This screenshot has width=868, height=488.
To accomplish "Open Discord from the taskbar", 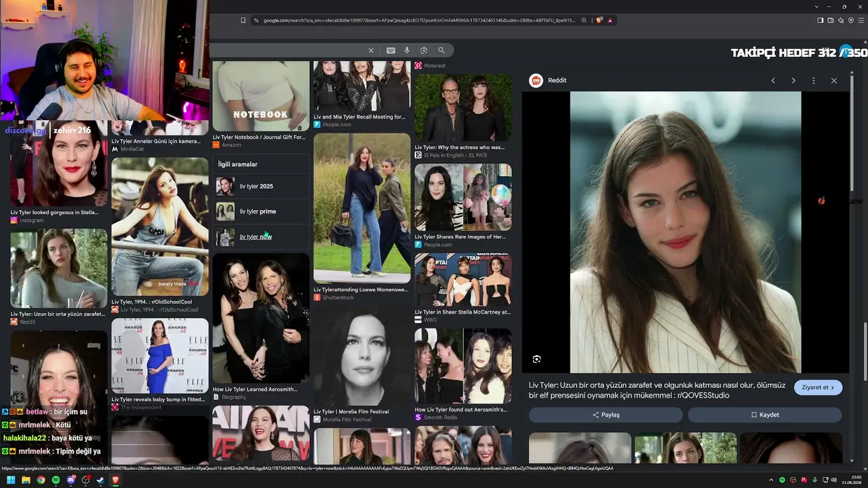I will 71,481.
